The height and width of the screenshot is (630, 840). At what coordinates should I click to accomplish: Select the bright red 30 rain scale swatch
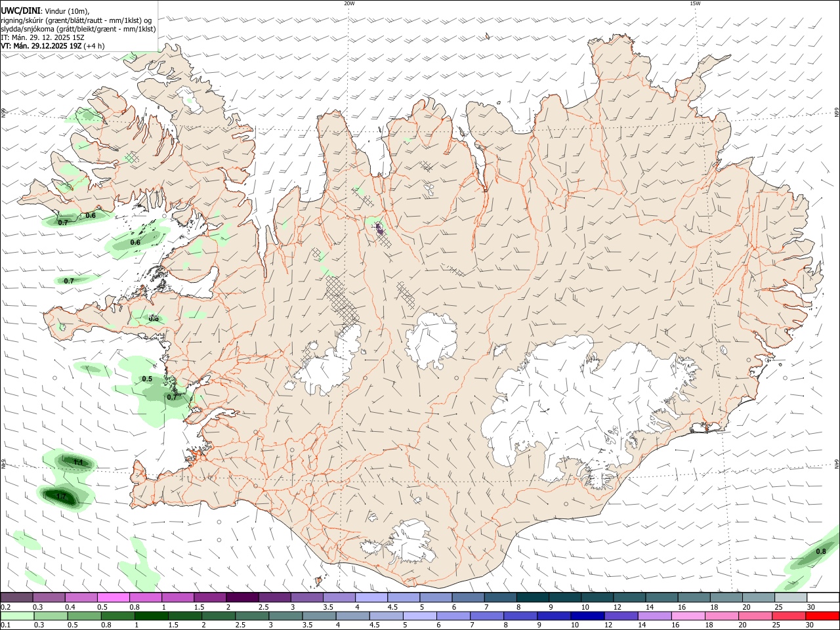click(822, 616)
